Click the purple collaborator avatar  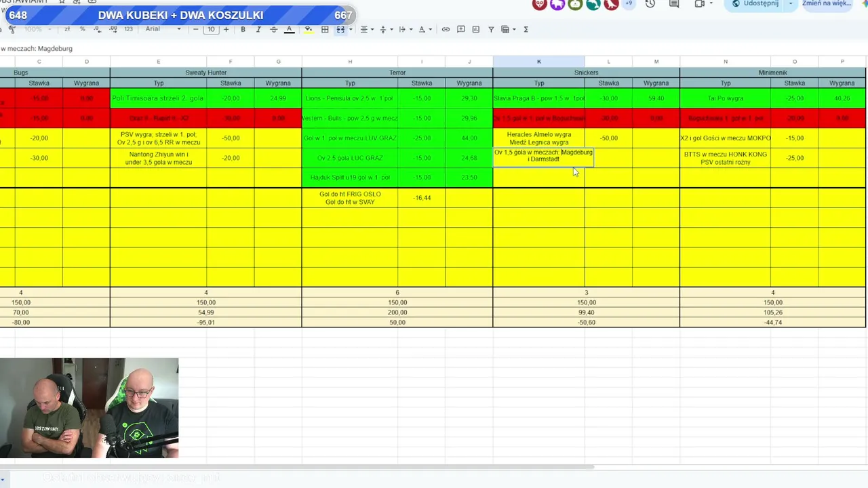point(557,4)
